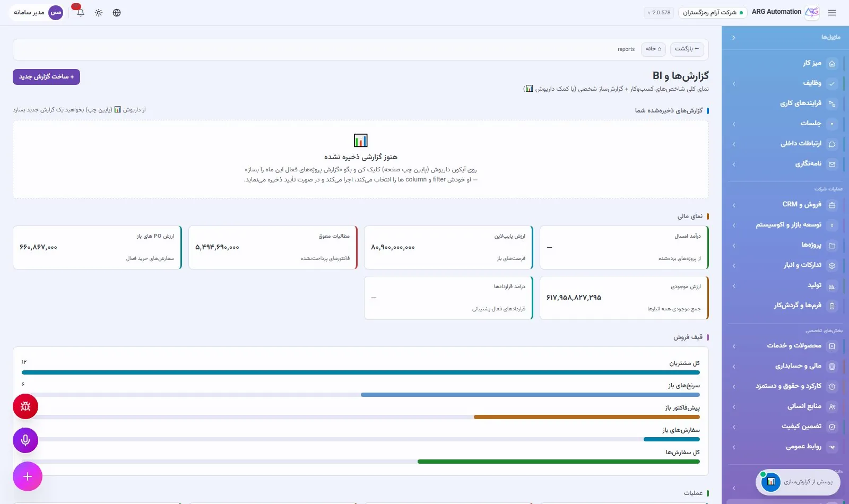Select the ارزش موجودی stat card

pos(624,298)
